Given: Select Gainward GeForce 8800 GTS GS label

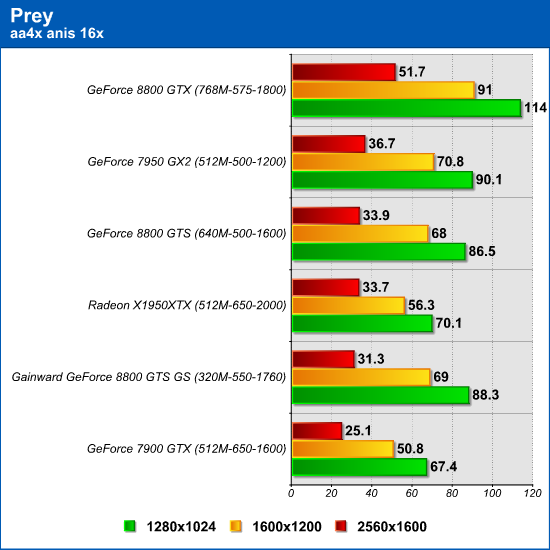Looking at the screenshot, I should [x=149, y=377].
